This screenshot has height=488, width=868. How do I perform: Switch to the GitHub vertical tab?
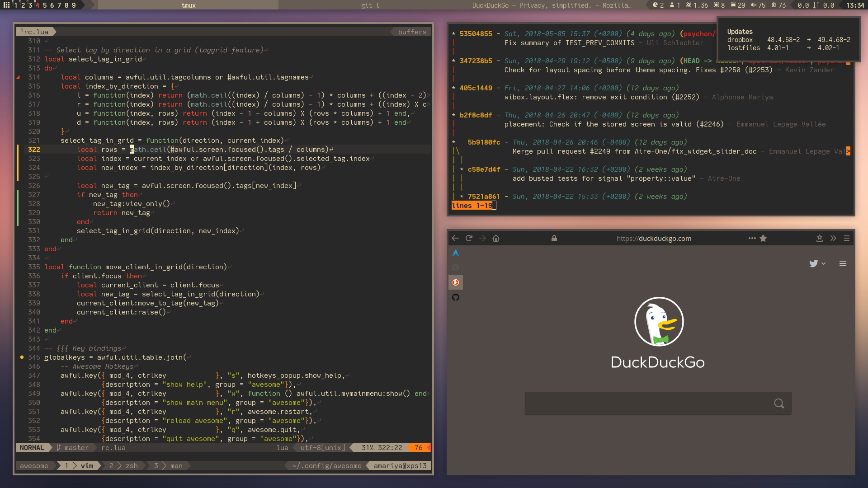(456, 297)
